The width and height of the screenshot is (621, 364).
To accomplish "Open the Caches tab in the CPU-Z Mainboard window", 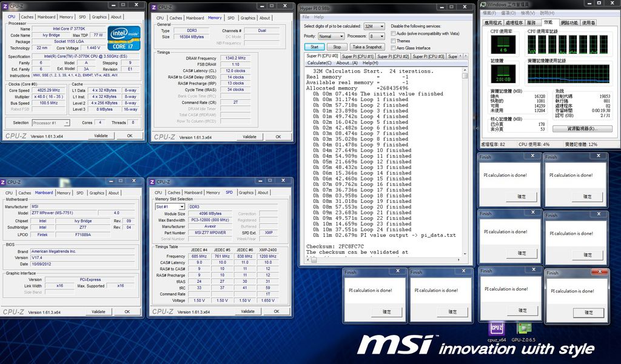I will click(24, 193).
